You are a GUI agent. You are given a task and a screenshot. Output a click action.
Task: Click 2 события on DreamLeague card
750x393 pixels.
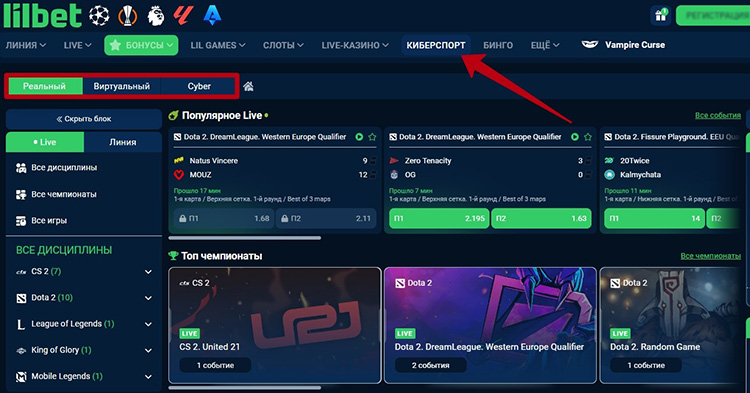(x=430, y=365)
